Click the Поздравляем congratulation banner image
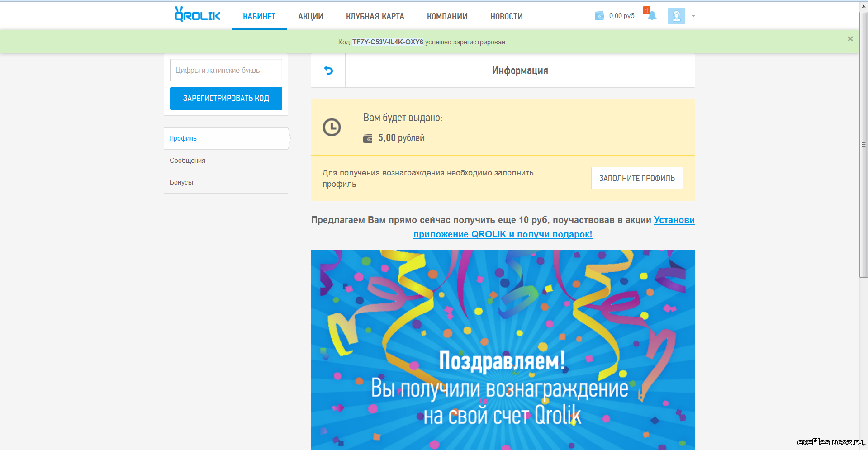 pyautogui.click(x=503, y=350)
